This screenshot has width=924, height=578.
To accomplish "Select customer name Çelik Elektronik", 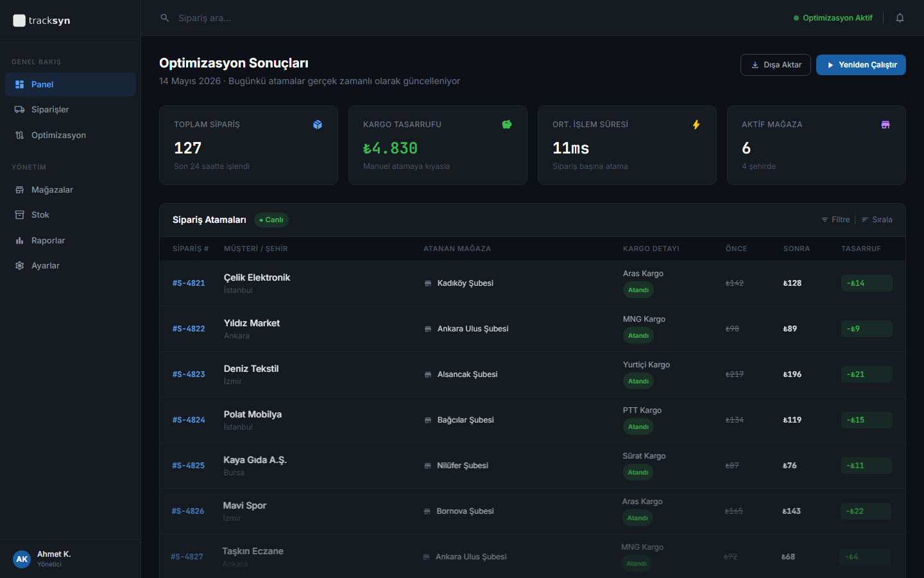I will point(257,277).
